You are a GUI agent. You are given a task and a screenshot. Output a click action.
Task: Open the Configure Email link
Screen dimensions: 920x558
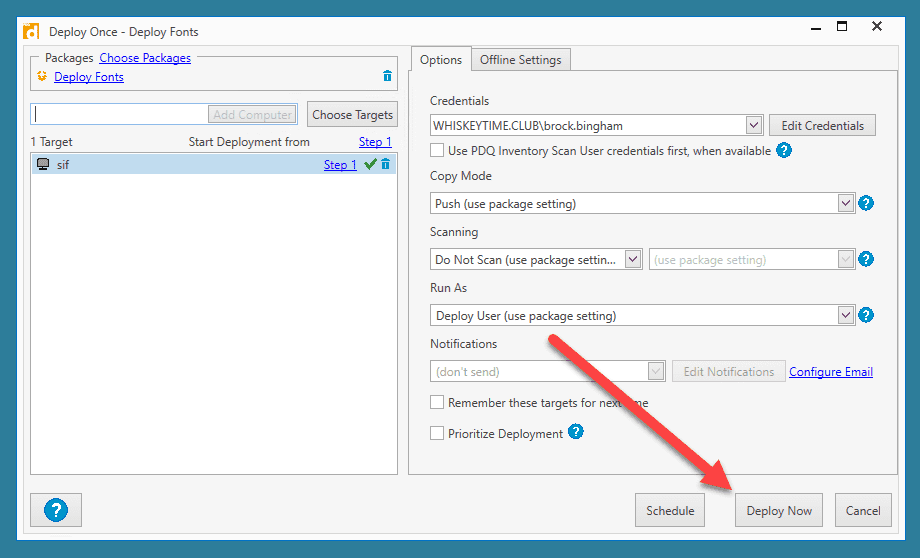831,371
